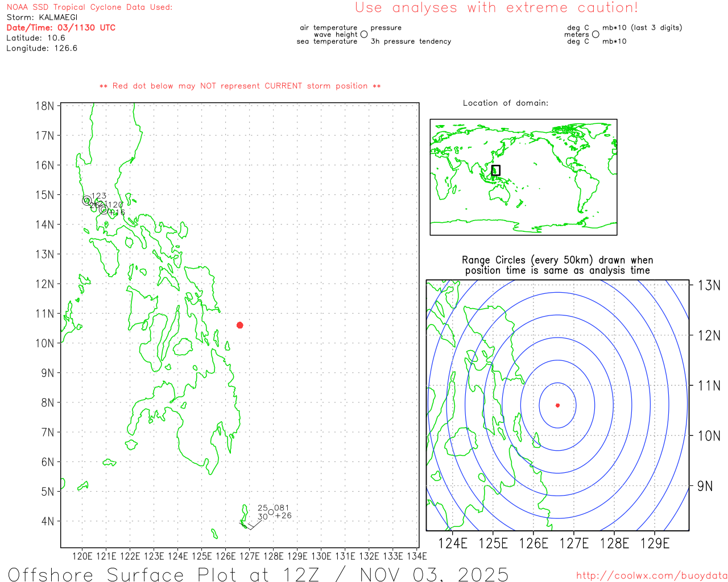This screenshot has width=728, height=582.
Task: Open the coolwx.com buoydata URL
Action: coord(652,576)
